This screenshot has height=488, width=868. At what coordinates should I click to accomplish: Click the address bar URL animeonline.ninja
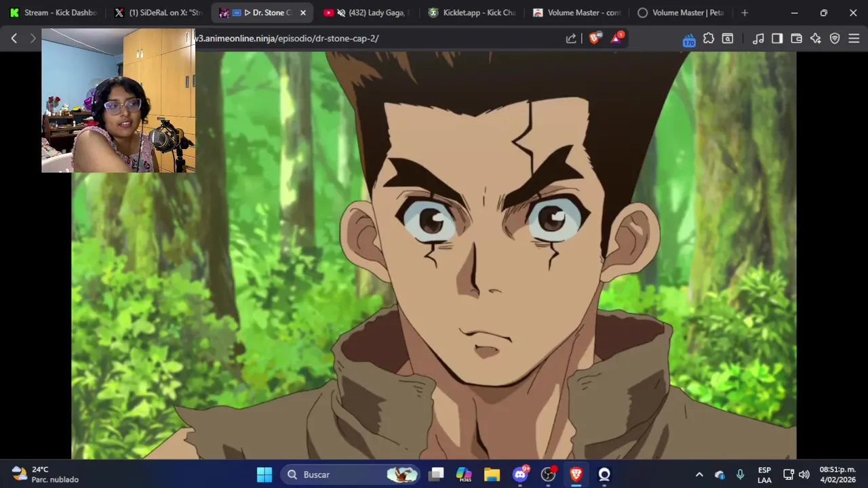pos(285,39)
